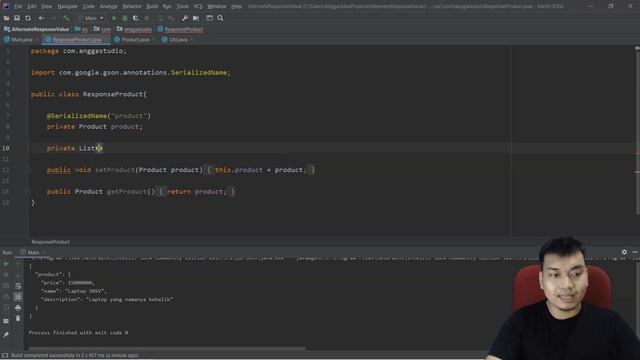Place cursor on the SerializedName annotation line
Viewport: 640px width, 360px height.
click(99, 116)
